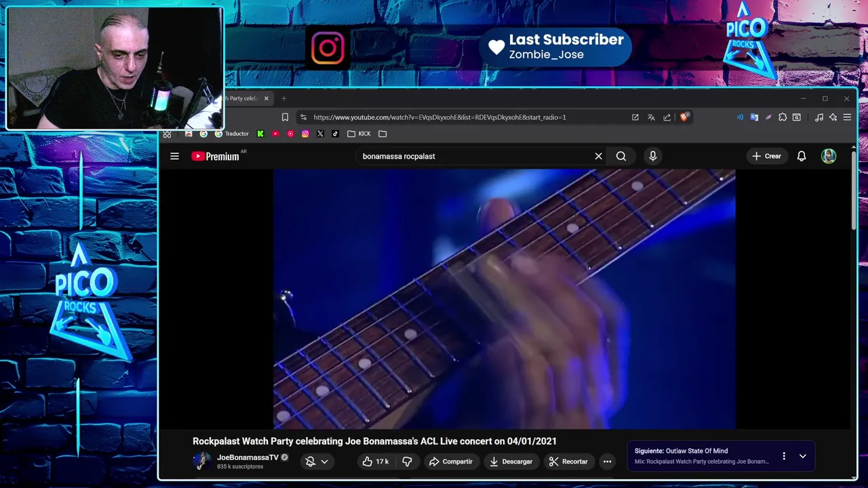
Task: Open more actions ellipsis below the video
Action: (x=607, y=462)
